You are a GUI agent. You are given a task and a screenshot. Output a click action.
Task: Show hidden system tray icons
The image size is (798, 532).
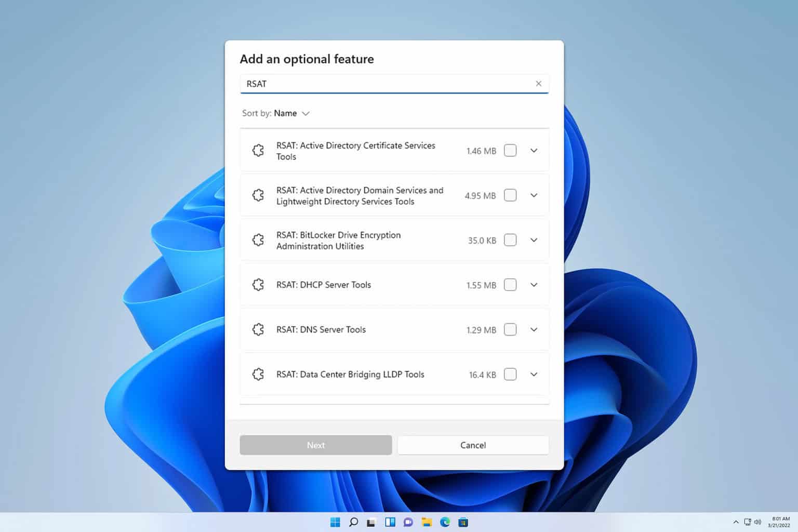pyautogui.click(x=736, y=522)
